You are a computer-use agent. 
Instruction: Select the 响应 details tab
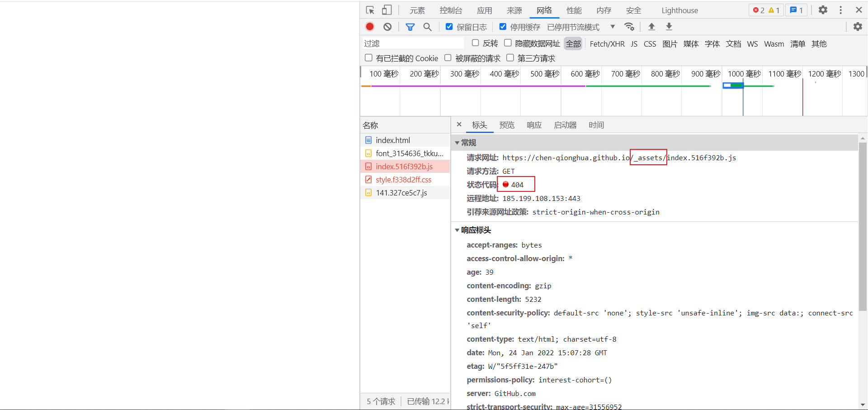[x=534, y=125]
